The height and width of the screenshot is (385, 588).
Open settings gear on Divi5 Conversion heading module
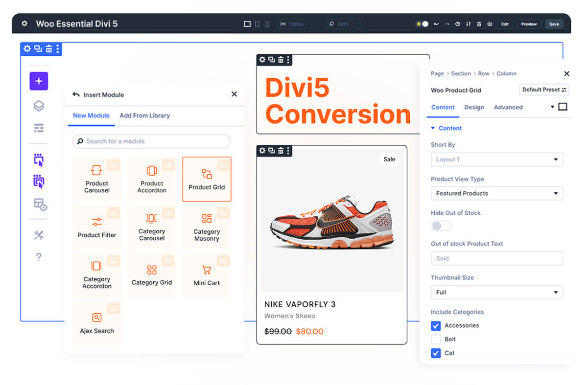tap(262, 60)
